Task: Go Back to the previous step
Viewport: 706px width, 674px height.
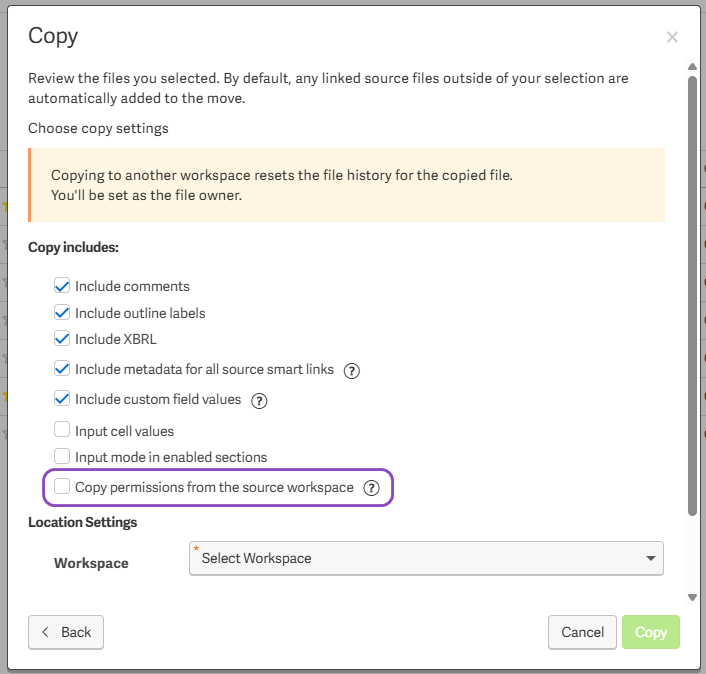Action: coord(66,632)
